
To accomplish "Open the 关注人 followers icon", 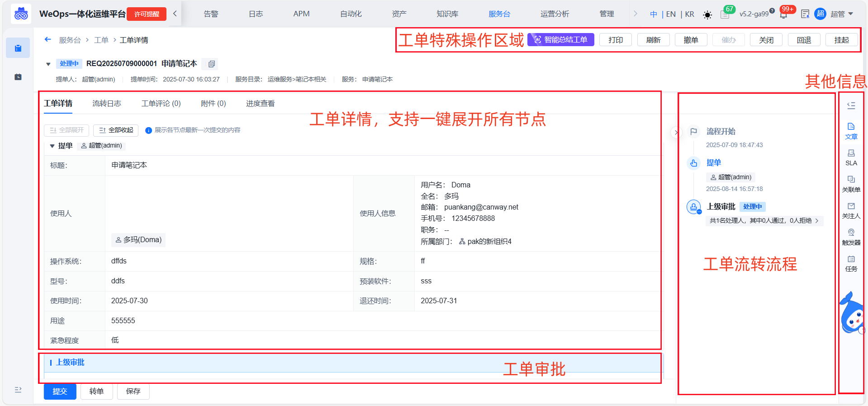I will coord(851,210).
